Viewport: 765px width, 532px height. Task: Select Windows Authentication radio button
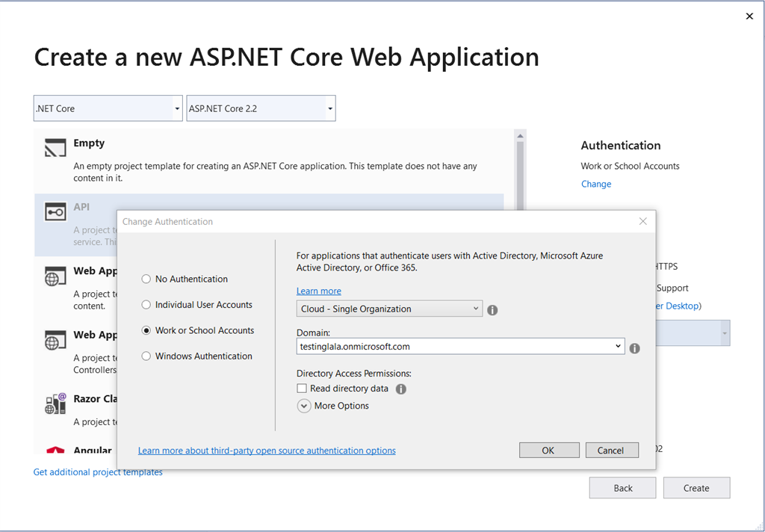(x=146, y=356)
